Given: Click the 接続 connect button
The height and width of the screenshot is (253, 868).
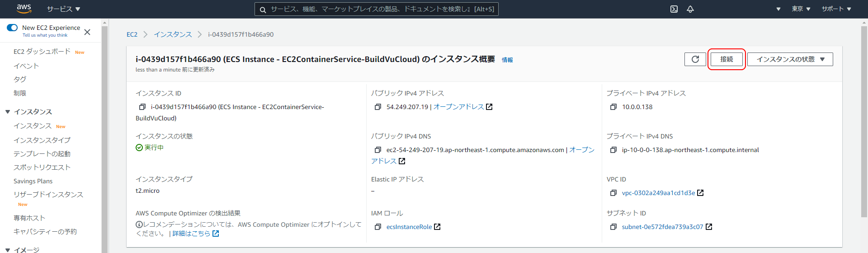Looking at the screenshot, I should (x=726, y=59).
